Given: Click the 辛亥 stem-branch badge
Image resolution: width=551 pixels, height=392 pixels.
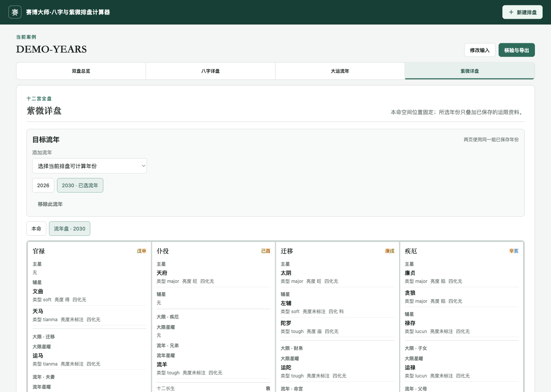Looking at the screenshot, I should point(514,251).
